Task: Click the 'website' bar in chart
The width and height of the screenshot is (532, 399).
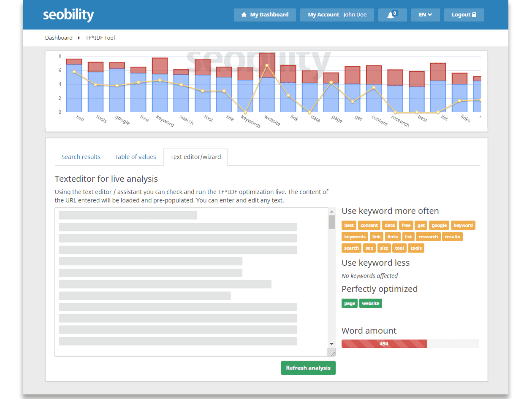Action: [x=267, y=84]
